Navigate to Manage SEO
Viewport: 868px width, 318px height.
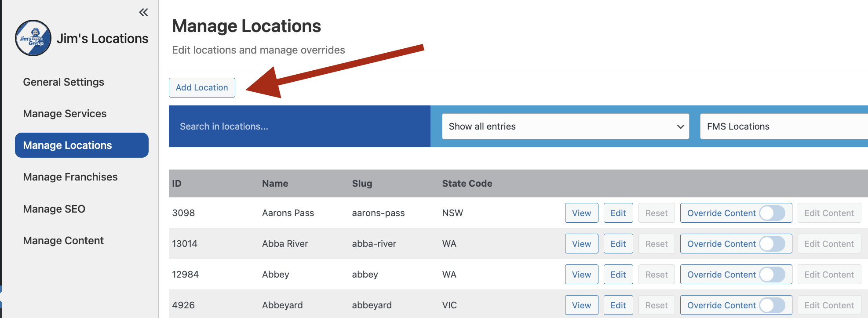point(54,209)
